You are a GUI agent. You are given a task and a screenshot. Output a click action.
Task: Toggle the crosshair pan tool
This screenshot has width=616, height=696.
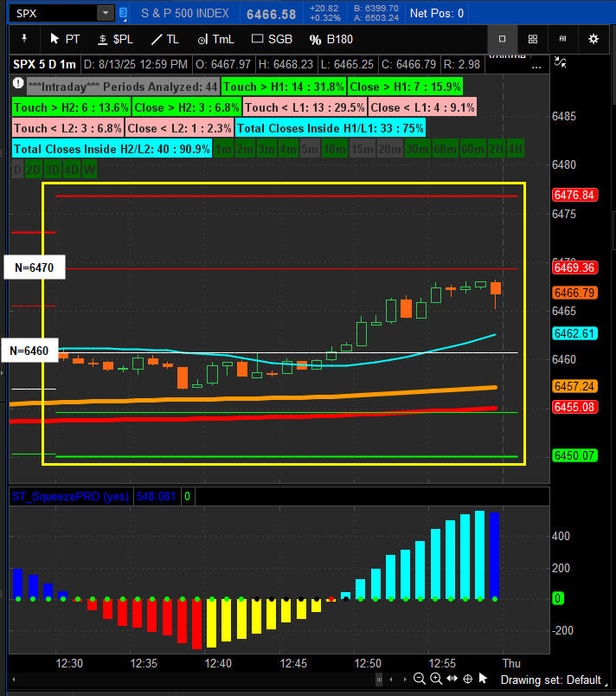click(467, 679)
